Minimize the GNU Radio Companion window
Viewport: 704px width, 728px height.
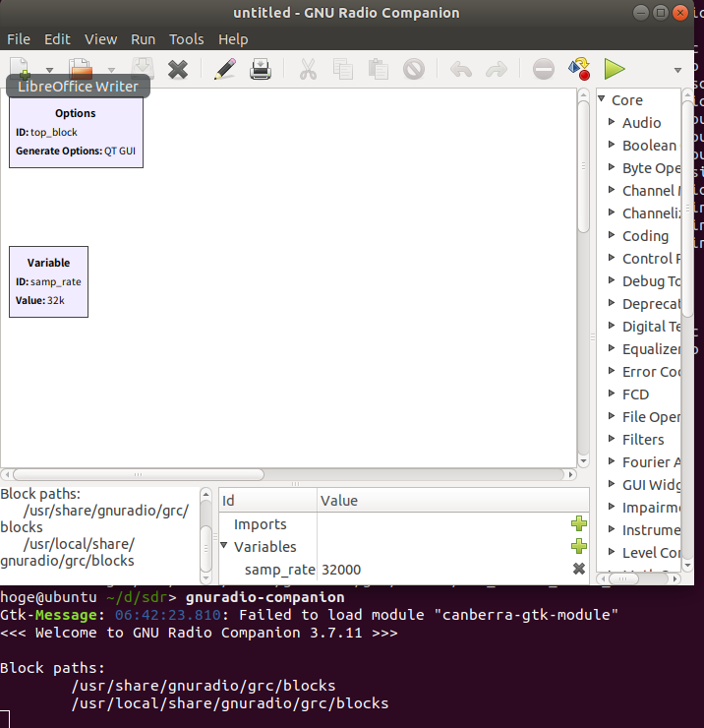[x=641, y=13]
